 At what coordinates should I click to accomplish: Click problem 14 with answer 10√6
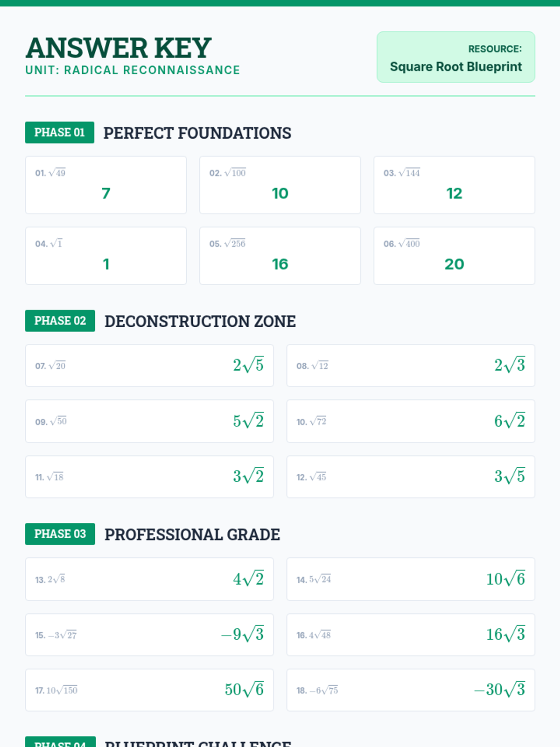(x=411, y=579)
